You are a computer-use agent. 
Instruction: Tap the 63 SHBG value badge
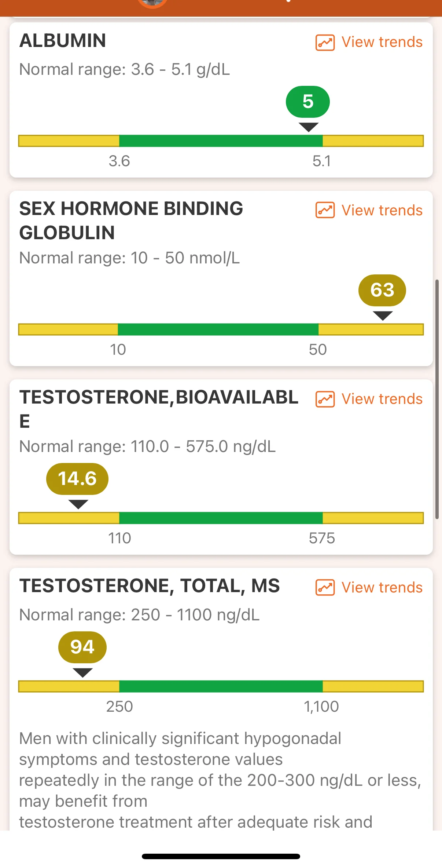tap(382, 290)
